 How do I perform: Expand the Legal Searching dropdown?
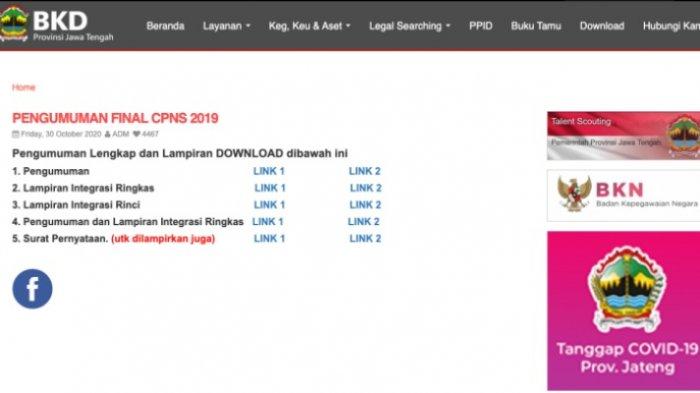coord(409,26)
